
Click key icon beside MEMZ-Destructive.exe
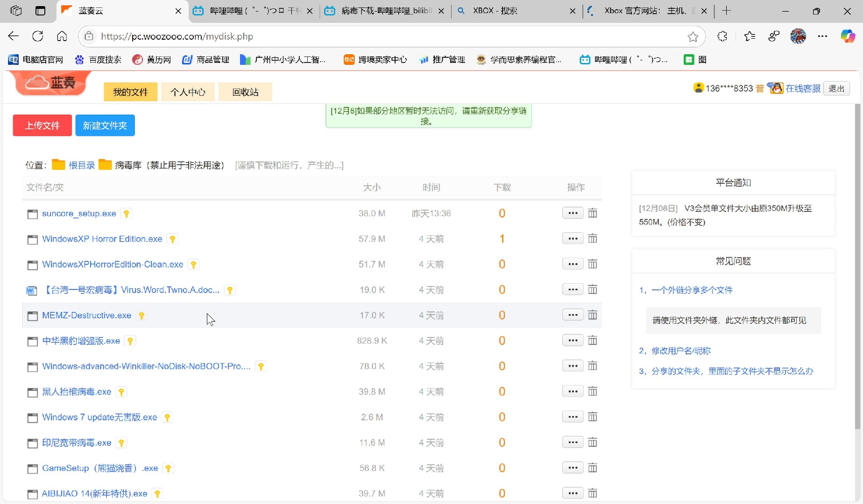[141, 315]
